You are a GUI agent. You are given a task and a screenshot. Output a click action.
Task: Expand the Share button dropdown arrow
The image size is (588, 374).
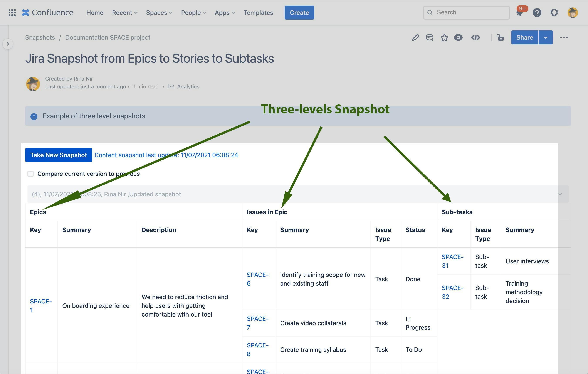pyautogui.click(x=546, y=37)
